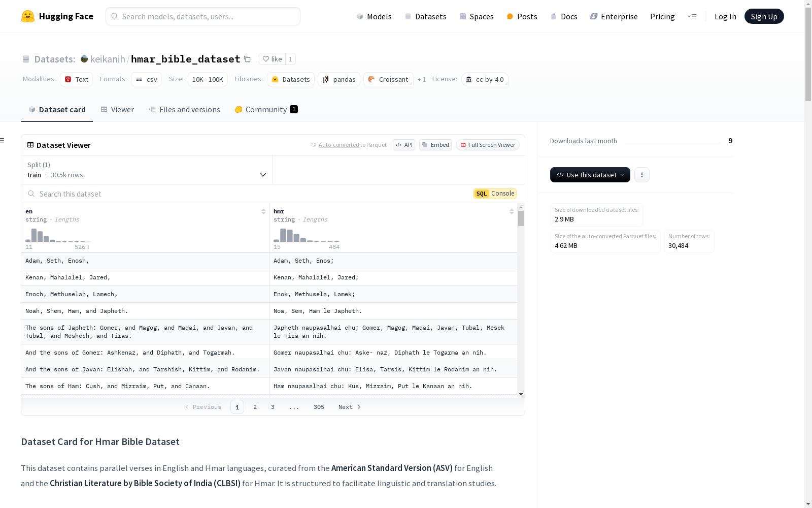The width and height of the screenshot is (812, 508).
Task: Open the hmar_bible_dataset title link
Action: 186,59
